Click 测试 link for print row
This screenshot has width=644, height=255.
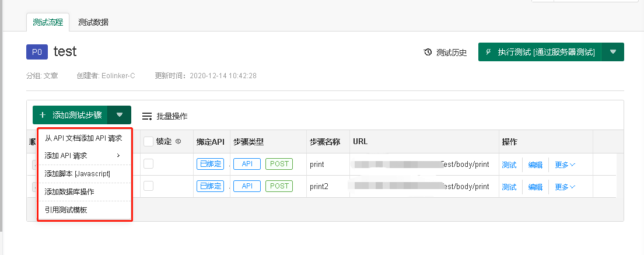(x=509, y=165)
